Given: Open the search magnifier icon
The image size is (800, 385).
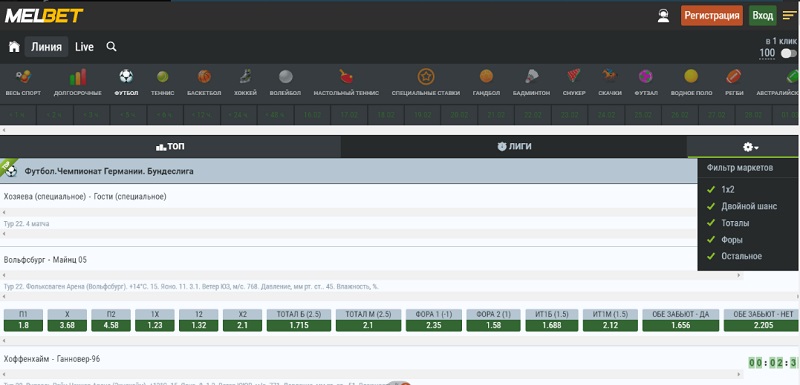Looking at the screenshot, I should (111, 47).
